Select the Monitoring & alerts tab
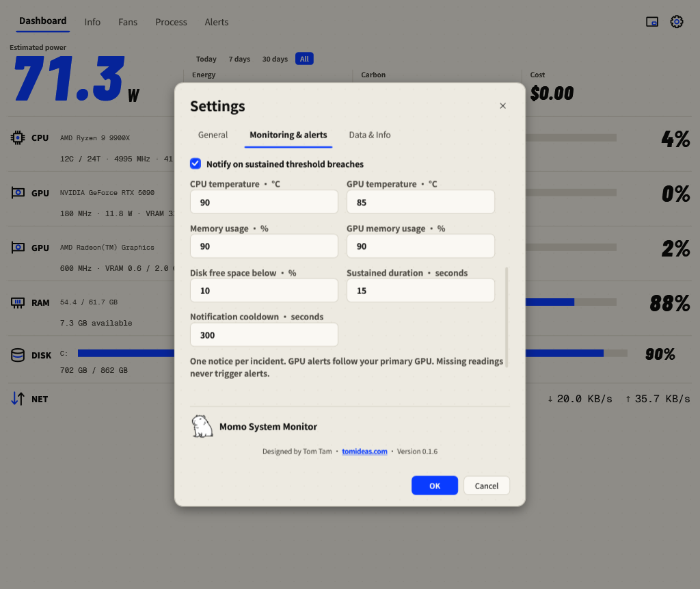700x589 pixels. (x=288, y=135)
